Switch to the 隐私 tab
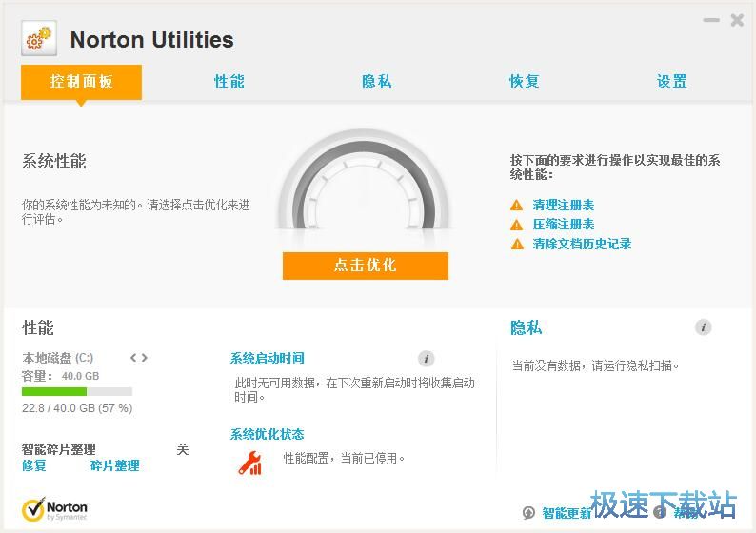 (376, 82)
